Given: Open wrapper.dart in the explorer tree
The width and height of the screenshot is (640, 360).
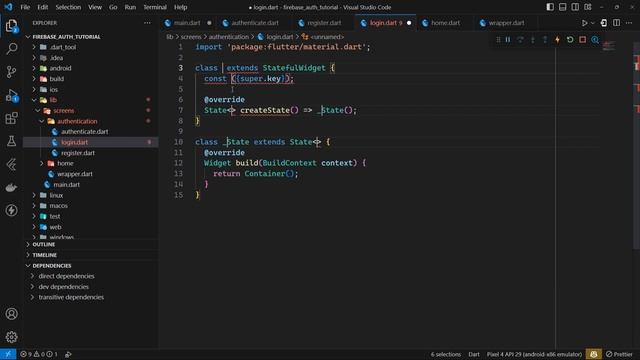Looking at the screenshot, I should tap(75, 174).
